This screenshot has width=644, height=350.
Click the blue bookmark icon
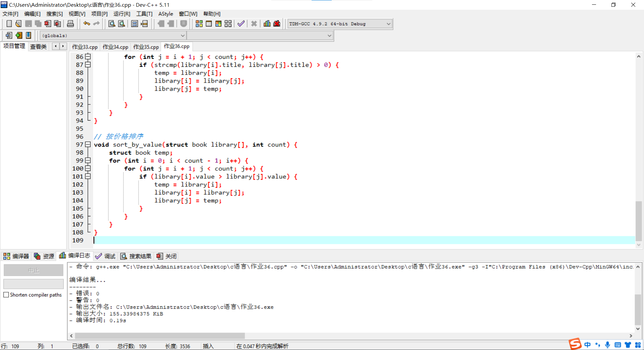click(29, 35)
